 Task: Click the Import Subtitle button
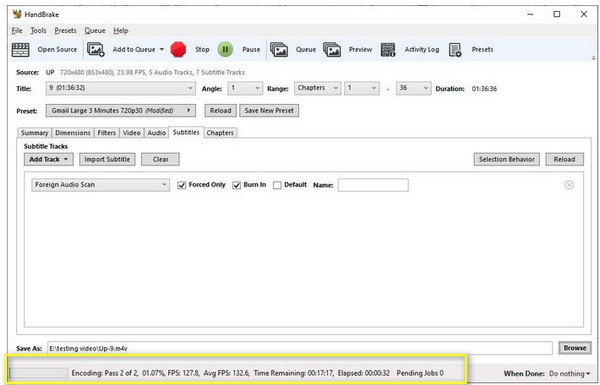[x=107, y=160]
